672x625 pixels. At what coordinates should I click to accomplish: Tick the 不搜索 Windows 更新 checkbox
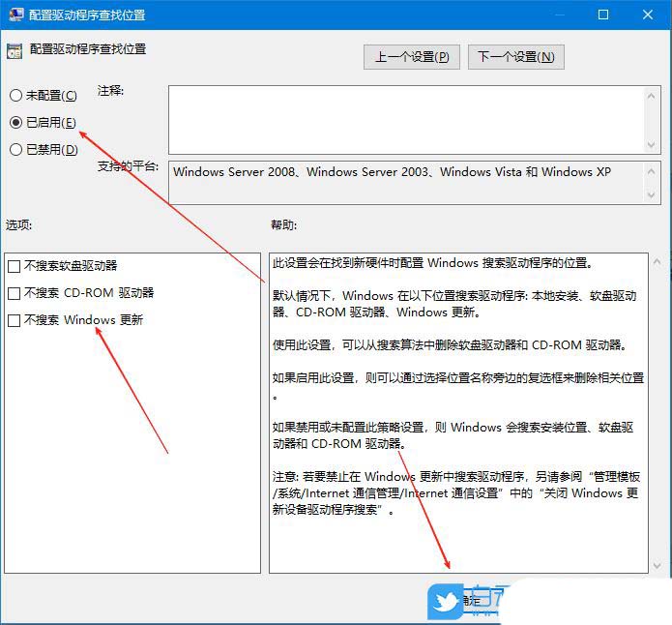[x=14, y=320]
